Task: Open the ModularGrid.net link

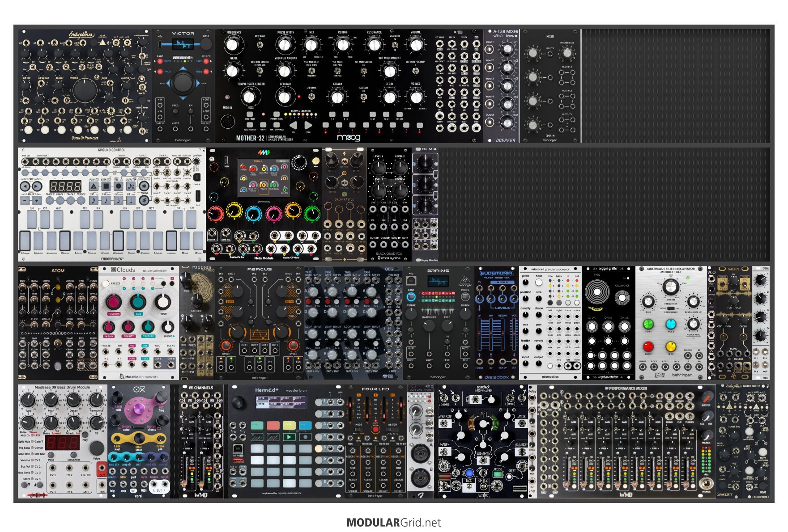Action: pyautogui.click(x=394, y=523)
